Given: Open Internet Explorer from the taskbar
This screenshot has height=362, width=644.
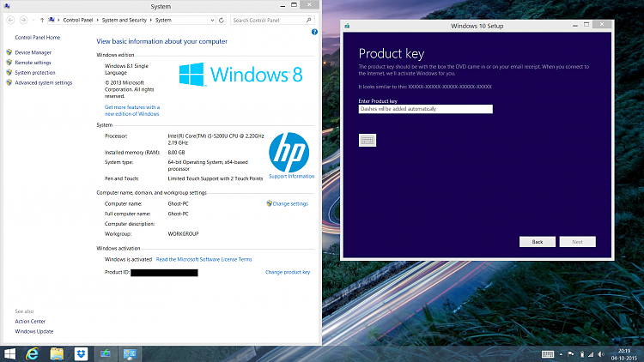Looking at the screenshot, I should 33,353.
